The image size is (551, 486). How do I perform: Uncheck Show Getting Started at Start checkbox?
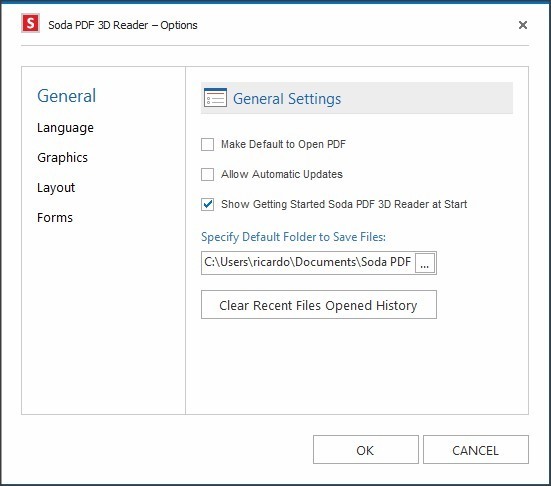pyautogui.click(x=207, y=204)
